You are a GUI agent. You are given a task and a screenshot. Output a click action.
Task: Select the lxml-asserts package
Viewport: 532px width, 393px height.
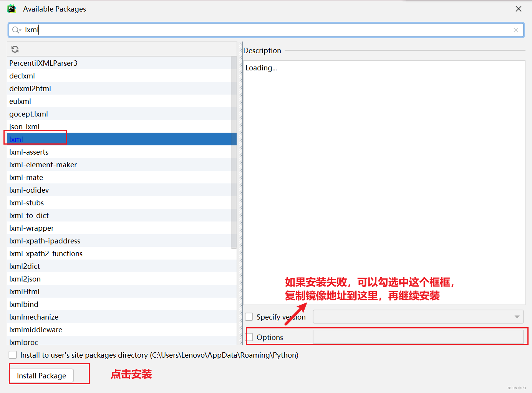coord(119,152)
